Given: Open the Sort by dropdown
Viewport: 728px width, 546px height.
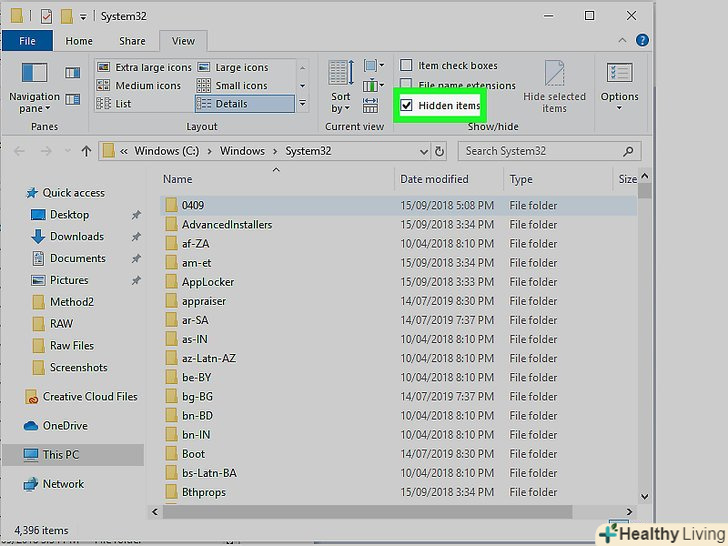Looking at the screenshot, I should tap(341, 87).
